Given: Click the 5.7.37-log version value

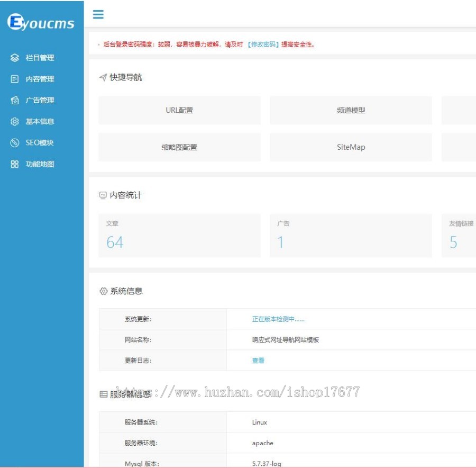Looking at the screenshot, I should click(x=267, y=464).
